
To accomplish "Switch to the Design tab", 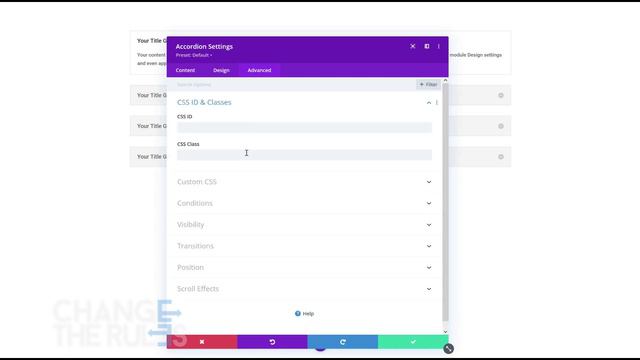I will [x=221, y=70].
